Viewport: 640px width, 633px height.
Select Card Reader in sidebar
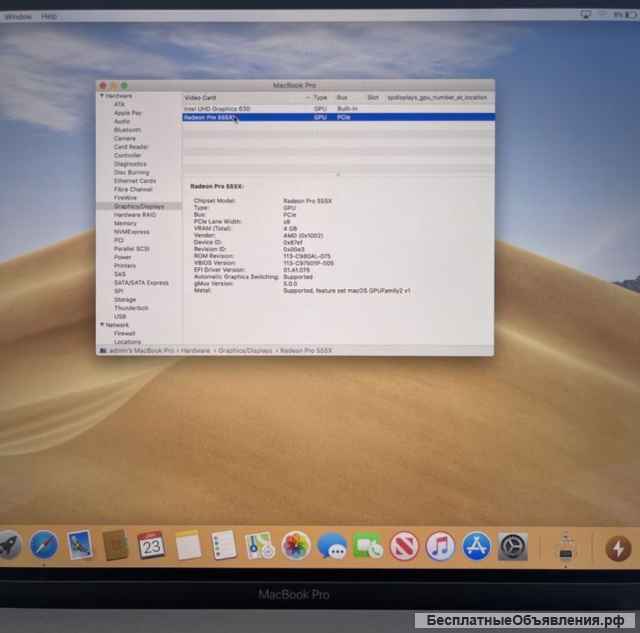(131, 147)
